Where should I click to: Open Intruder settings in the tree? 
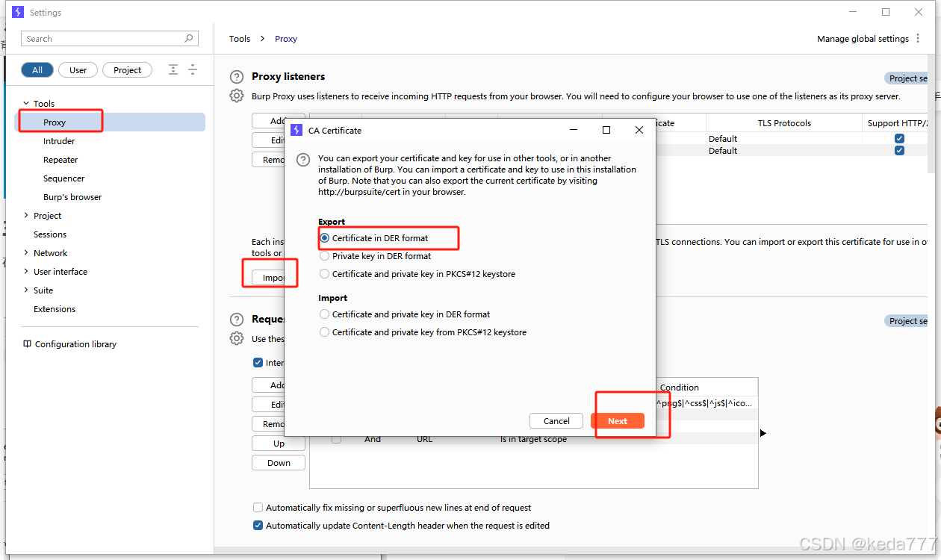coord(59,141)
